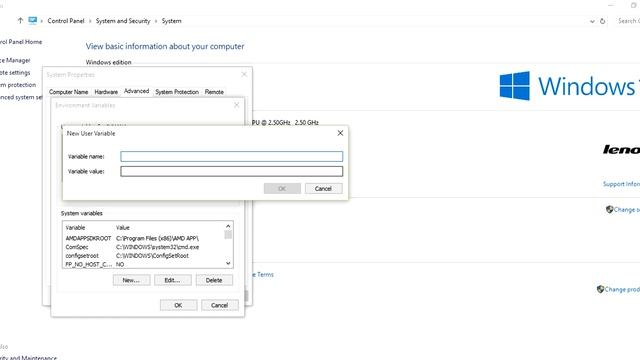This screenshot has width=640, height=360.
Task: Switch to the Remote tab
Action: tap(214, 92)
